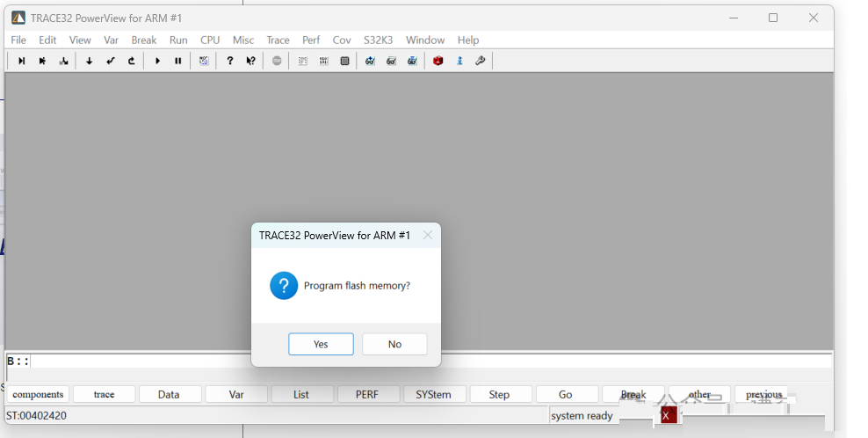Click the Step softkey button
The height and width of the screenshot is (438, 868).
click(499, 394)
